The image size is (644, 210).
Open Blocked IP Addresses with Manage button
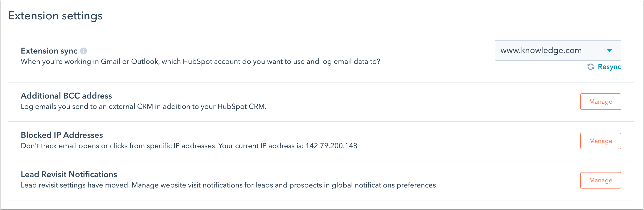[x=600, y=141]
